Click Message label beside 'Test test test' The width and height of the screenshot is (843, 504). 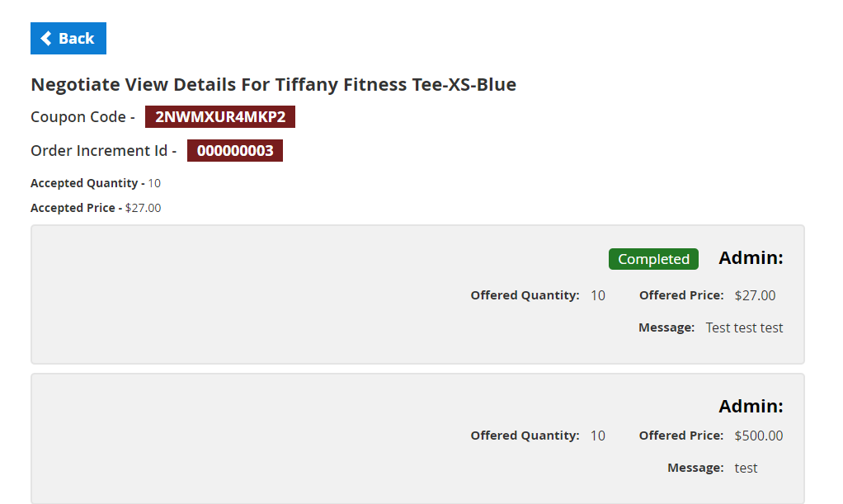[x=666, y=327]
